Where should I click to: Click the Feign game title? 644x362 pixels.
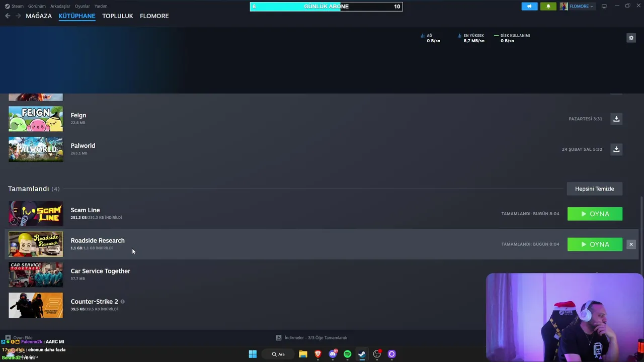78,115
